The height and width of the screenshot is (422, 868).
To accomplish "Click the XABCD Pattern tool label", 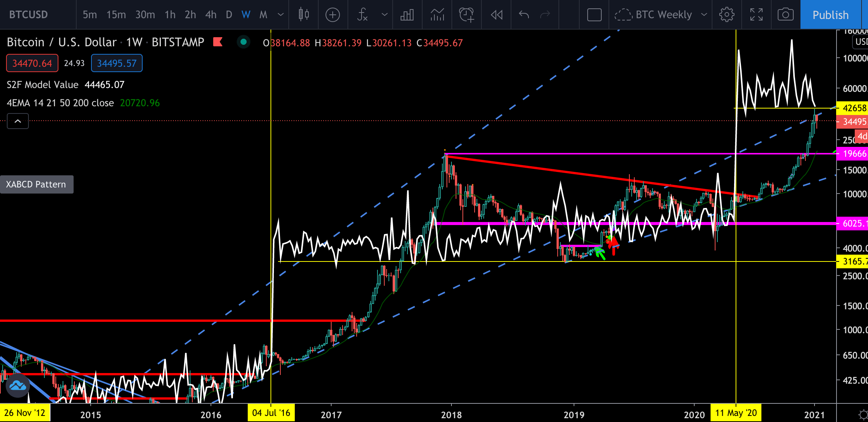I will (36, 184).
